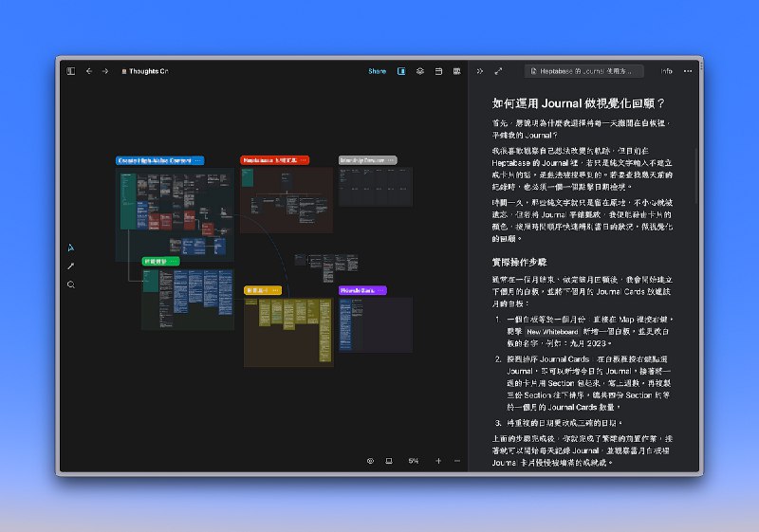
Task: Toggle the left sidebar panel icon
Action: tap(71, 71)
